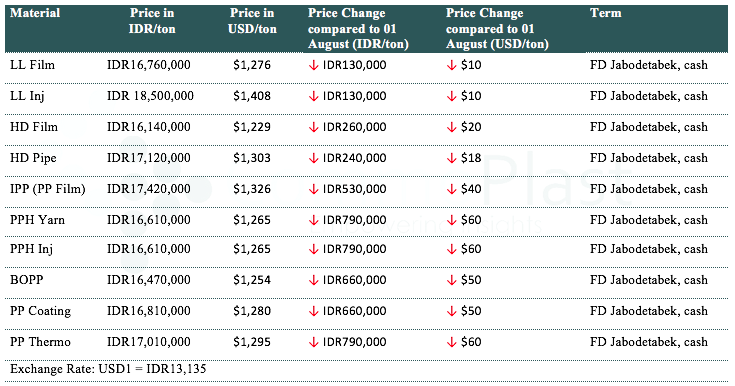Click the $1,326 USD price for IPP
This screenshot has width=735, height=386.
252,189
